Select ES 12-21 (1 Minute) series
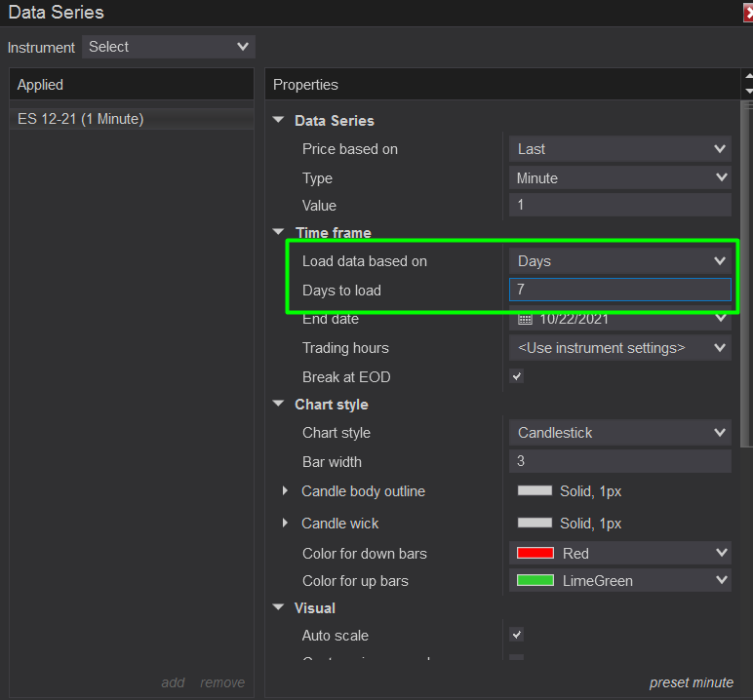 (x=81, y=119)
